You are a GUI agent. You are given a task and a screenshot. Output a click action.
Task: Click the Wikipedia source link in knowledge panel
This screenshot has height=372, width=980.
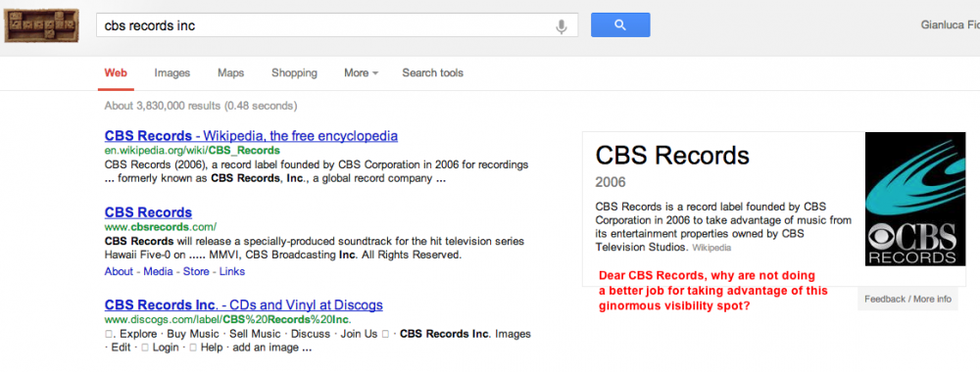(711, 248)
